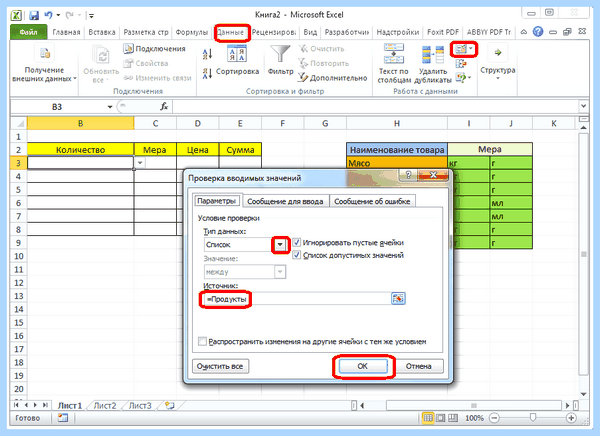Select cell Количество header
Screen dimensions: 600x436
point(80,150)
